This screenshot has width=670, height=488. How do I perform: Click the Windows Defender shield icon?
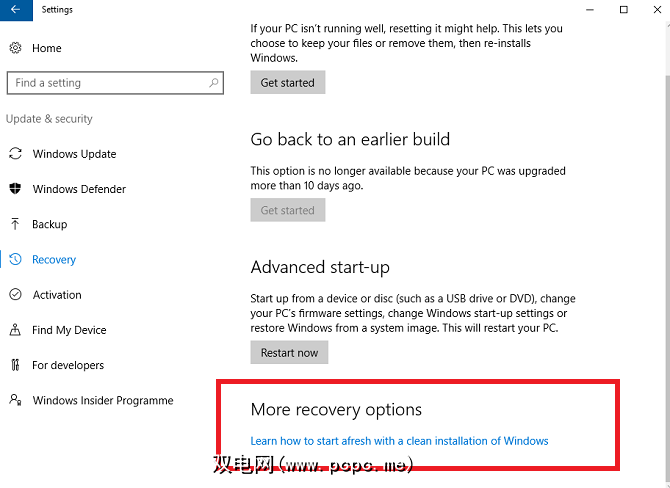tap(15, 189)
